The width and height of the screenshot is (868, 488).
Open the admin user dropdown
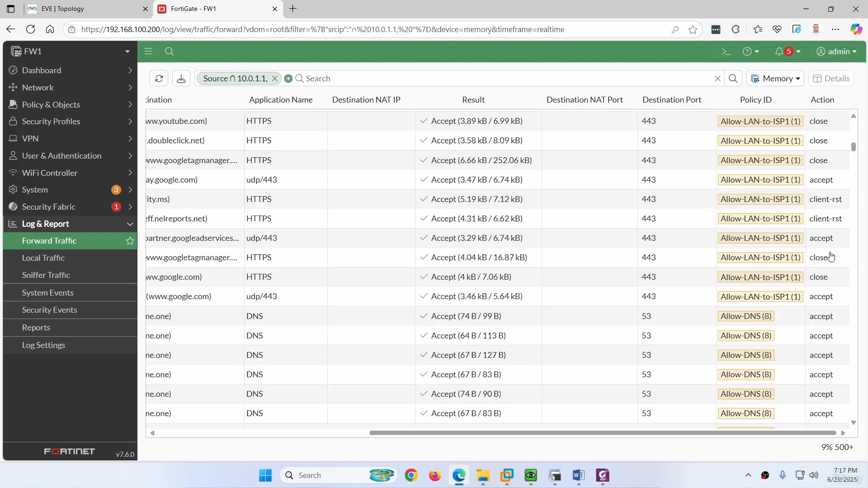coord(836,52)
